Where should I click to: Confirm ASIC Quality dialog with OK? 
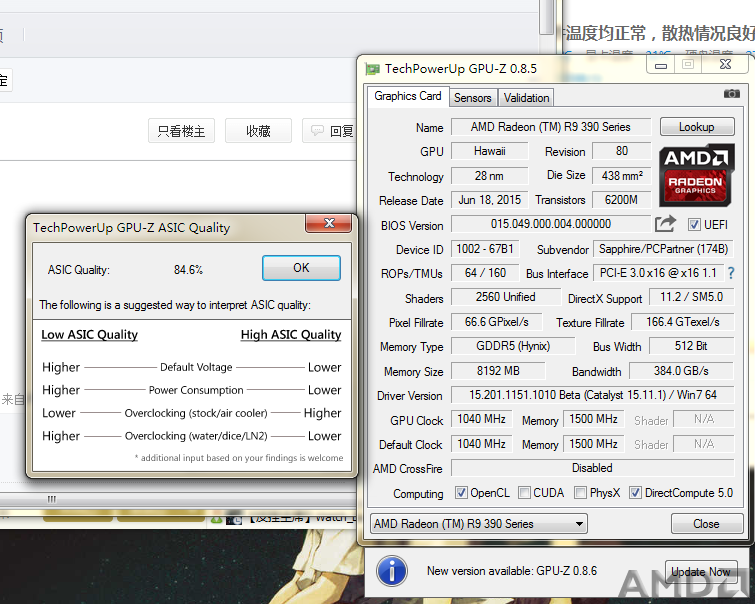coord(301,268)
